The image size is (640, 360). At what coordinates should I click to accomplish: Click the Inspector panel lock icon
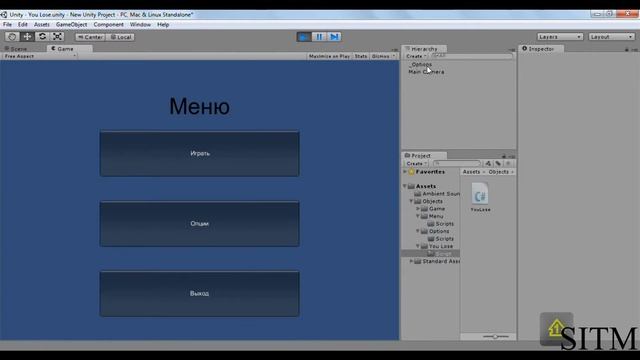tap(627, 49)
